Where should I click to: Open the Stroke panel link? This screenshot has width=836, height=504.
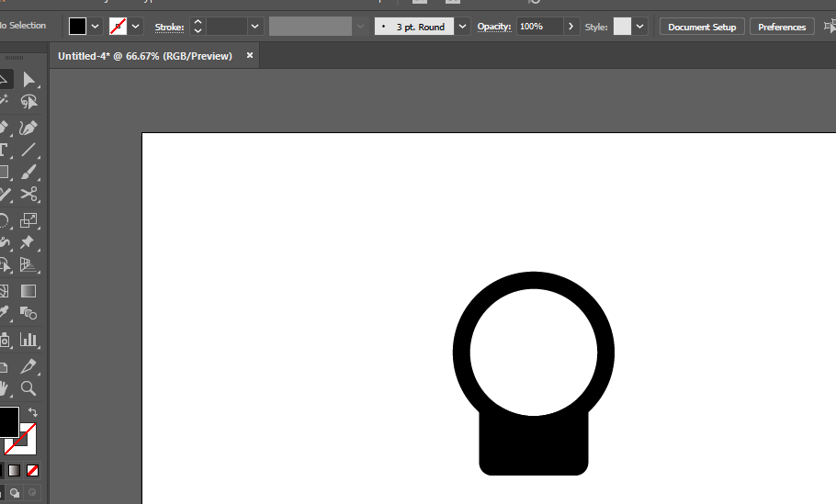(x=169, y=28)
